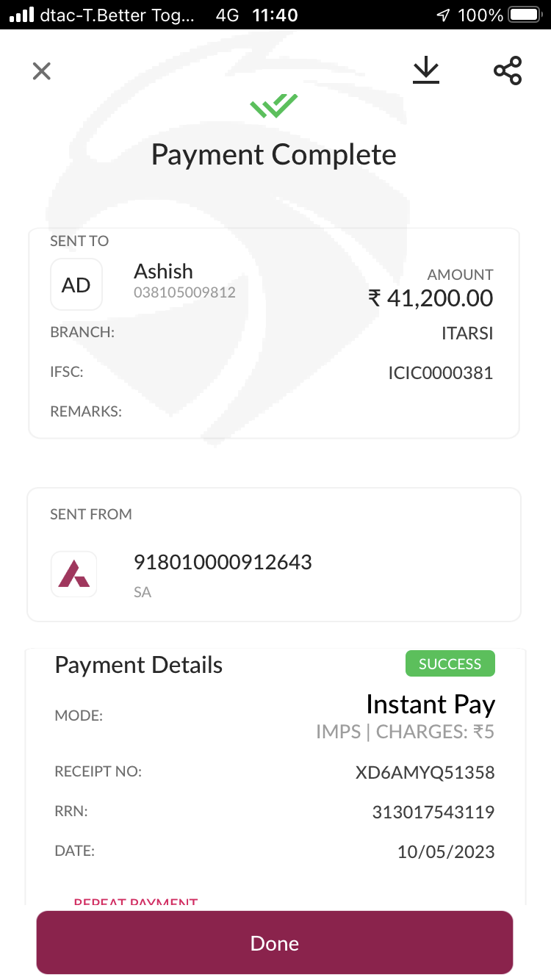Image resolution: width=551 pixels, height=980 pixels.
Task: Tap IFSC code ICIC0000381
Action: click(x=440, y=373)
